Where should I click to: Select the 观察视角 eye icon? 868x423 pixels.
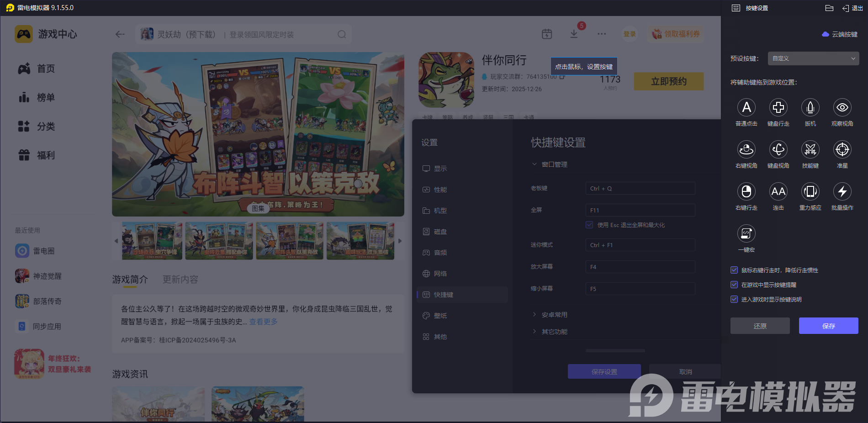point(842,107)
